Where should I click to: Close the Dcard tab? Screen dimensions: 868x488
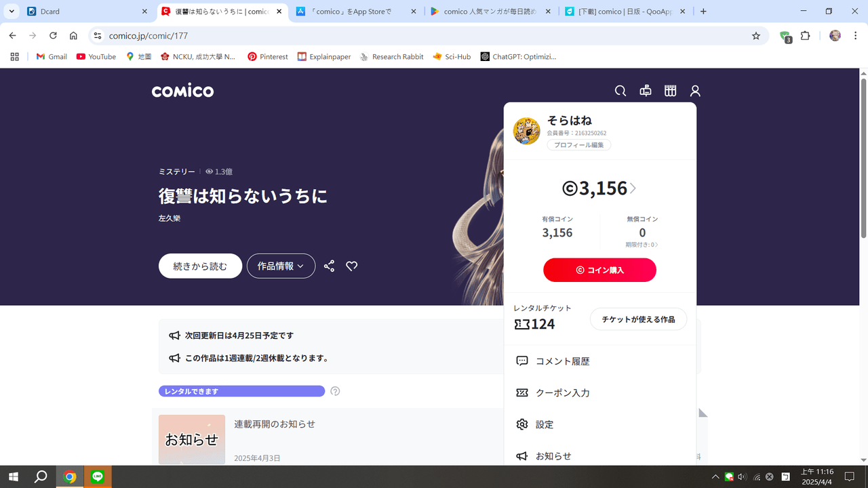144,12
